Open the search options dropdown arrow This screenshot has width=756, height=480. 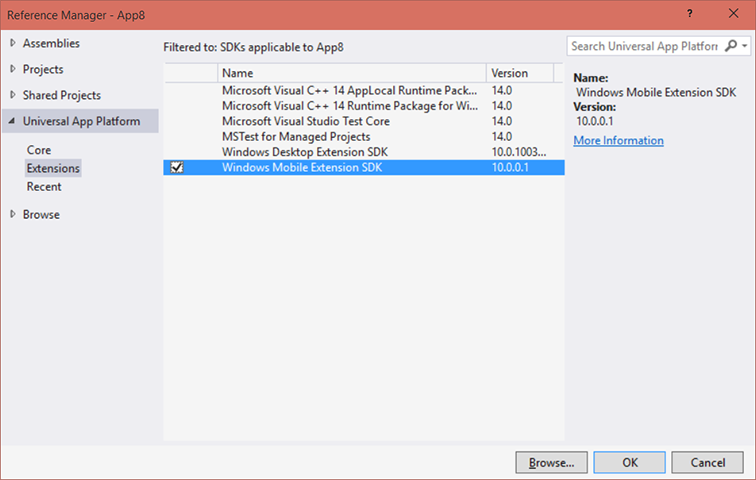click(x=745, y=46)
